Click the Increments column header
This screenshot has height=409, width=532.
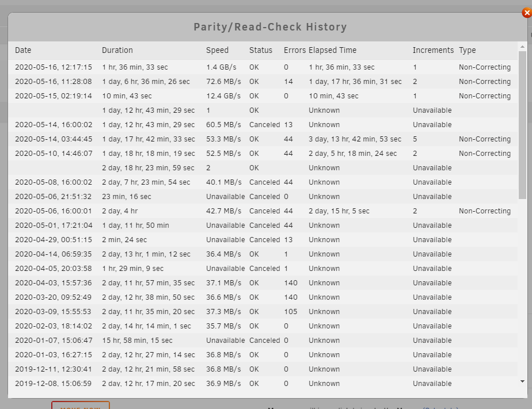(433, 50)
